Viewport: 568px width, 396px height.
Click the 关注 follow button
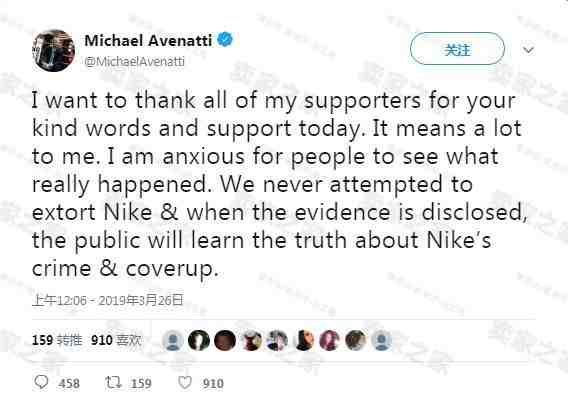pyautogui.click(x=457, y=49)
